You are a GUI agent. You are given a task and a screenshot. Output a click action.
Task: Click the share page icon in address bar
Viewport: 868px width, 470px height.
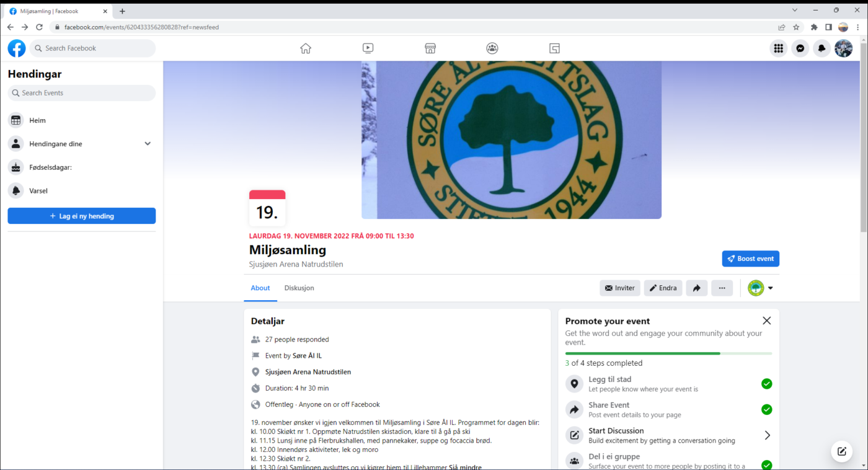click(782, 27)
